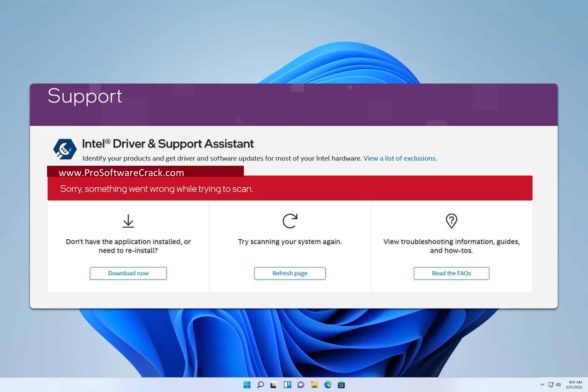
Task: Click the Refresh page button
Action: tap(290, 273)
